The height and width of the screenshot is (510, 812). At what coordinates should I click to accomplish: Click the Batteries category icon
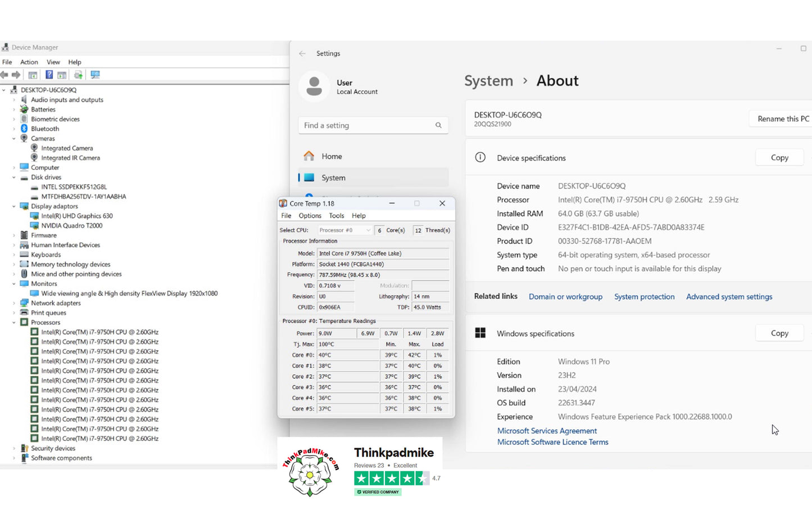click(24, 110)
